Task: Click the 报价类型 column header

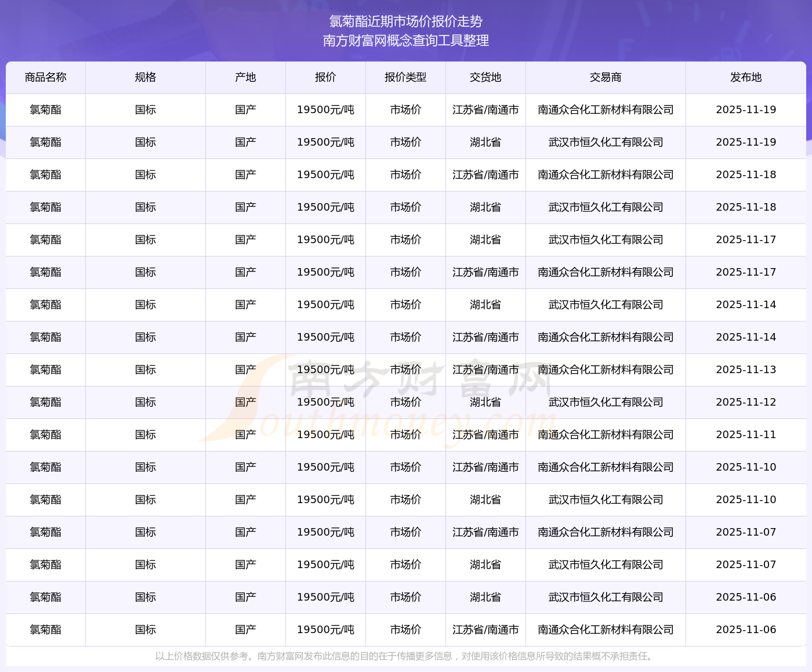Action: [405, 77]
